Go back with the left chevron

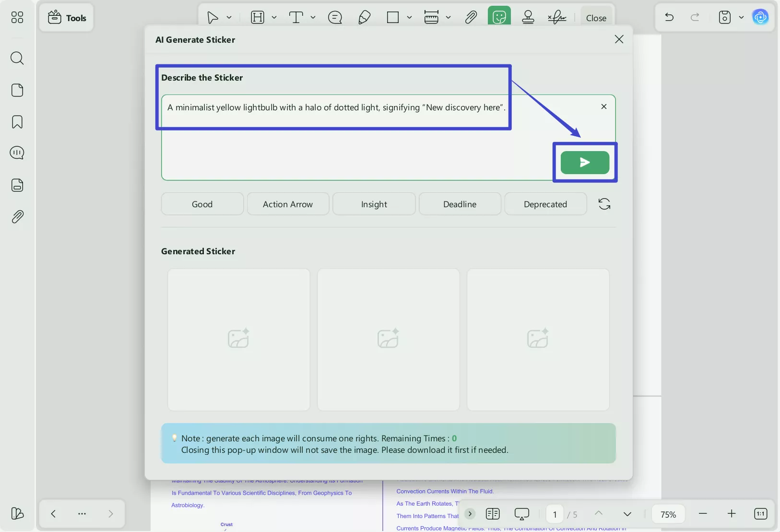[x=53, y=514]
